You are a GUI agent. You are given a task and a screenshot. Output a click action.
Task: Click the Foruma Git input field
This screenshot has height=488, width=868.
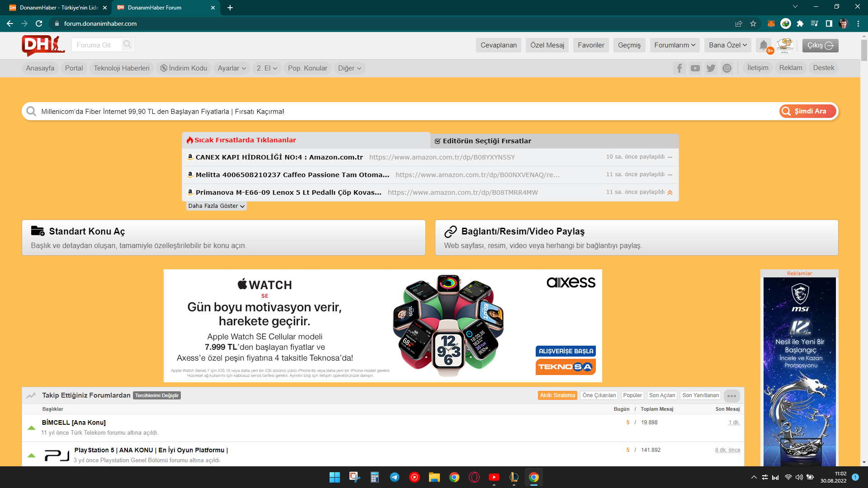click(x=96, y=45)
